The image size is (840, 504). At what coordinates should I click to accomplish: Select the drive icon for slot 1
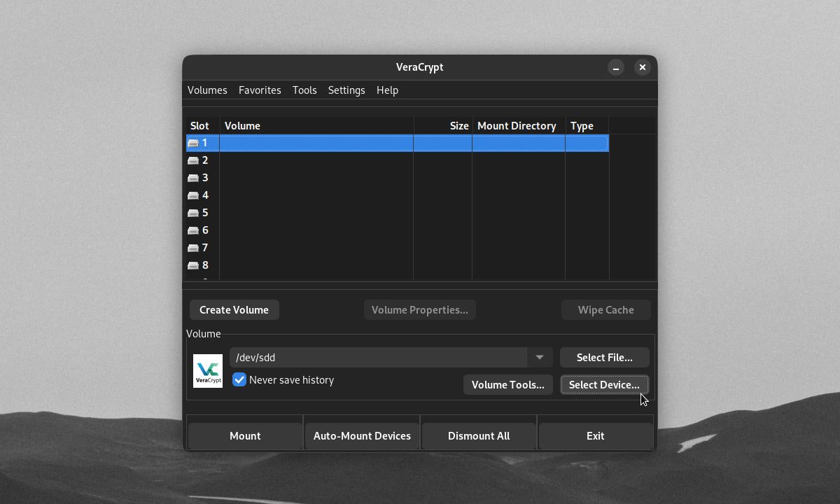[x=193, y=143]
